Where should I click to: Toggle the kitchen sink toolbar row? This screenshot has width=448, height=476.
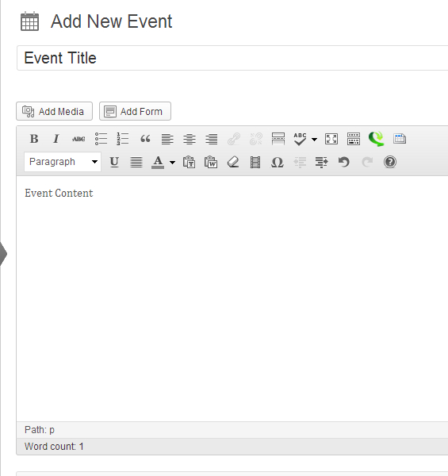pyautogui.click(x=354, y=139)
